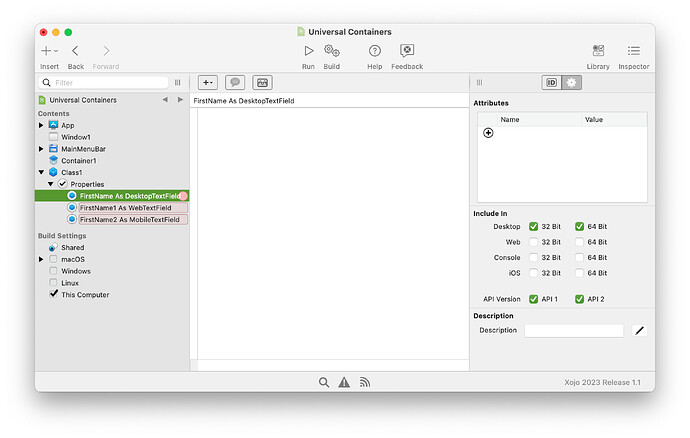Open Build via the gears icon
Screen dimensions: 690x438
pos(332,51)
